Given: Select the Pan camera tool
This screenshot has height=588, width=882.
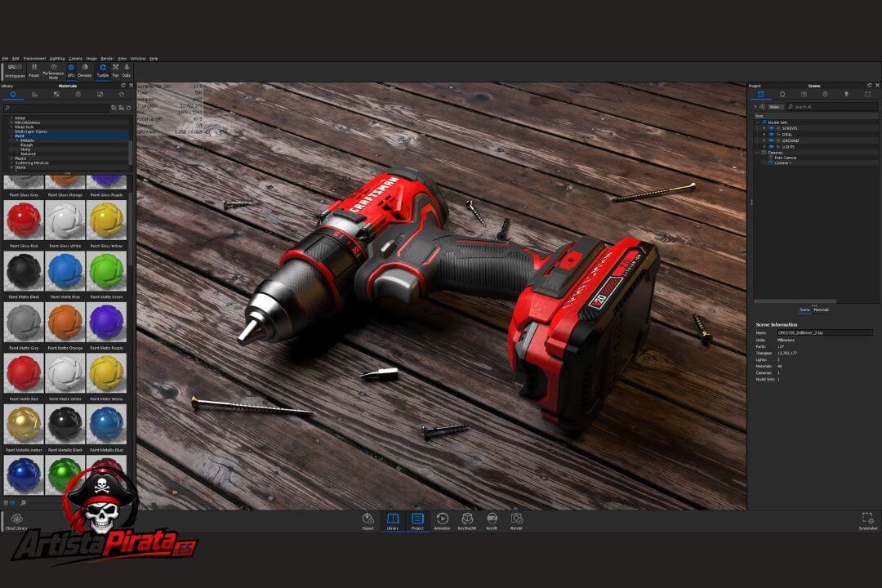Looking at the screenshot, I should 115,70.
